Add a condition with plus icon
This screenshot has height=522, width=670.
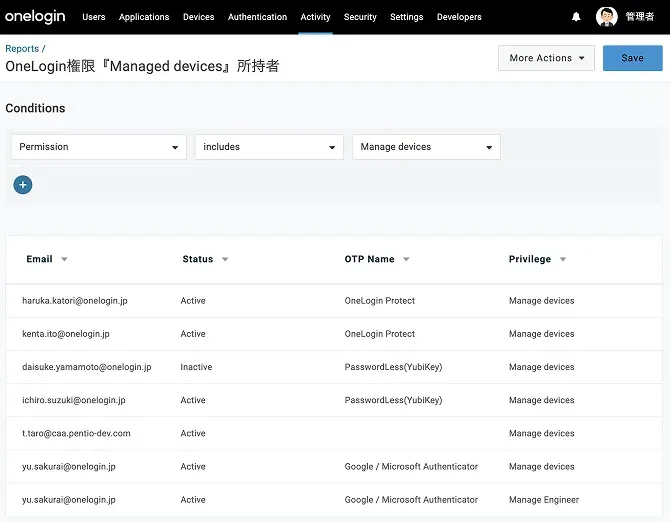click(x=23, y=185)
